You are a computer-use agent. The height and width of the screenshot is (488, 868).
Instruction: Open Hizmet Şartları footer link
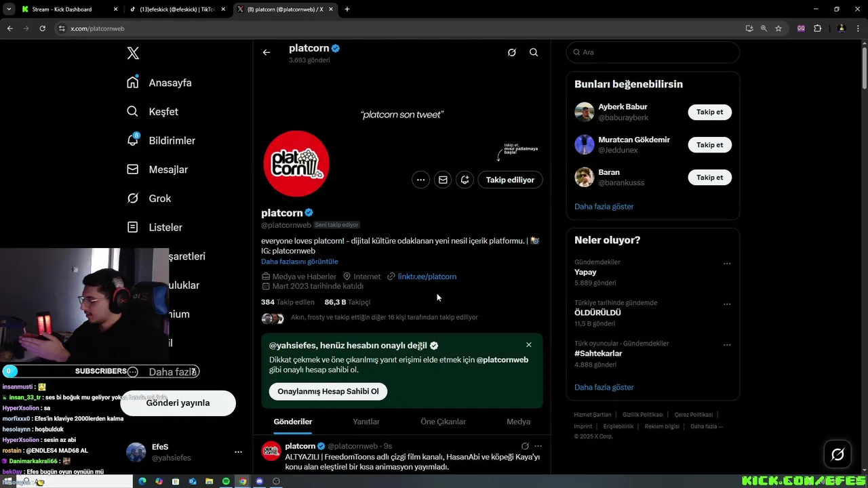[593, 415]
